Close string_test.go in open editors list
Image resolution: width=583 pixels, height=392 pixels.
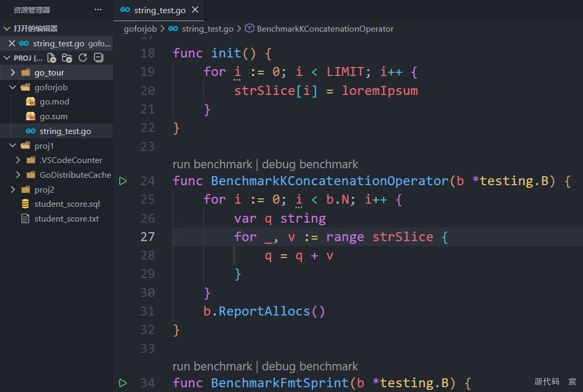pyautogui.click(x=12, y=43)
